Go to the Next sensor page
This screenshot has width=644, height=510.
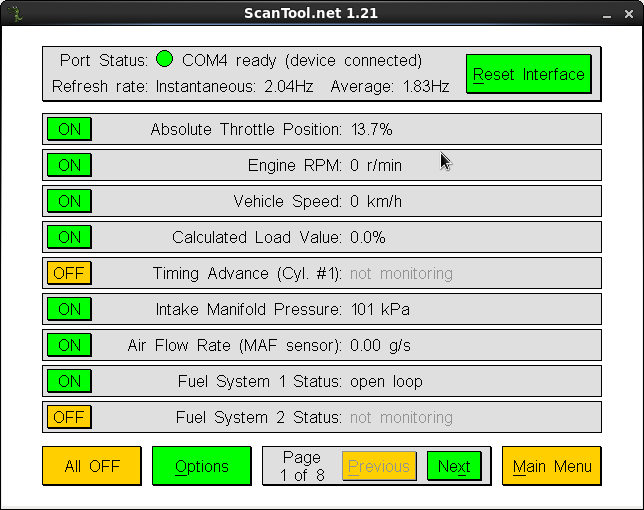coord(454,466)
